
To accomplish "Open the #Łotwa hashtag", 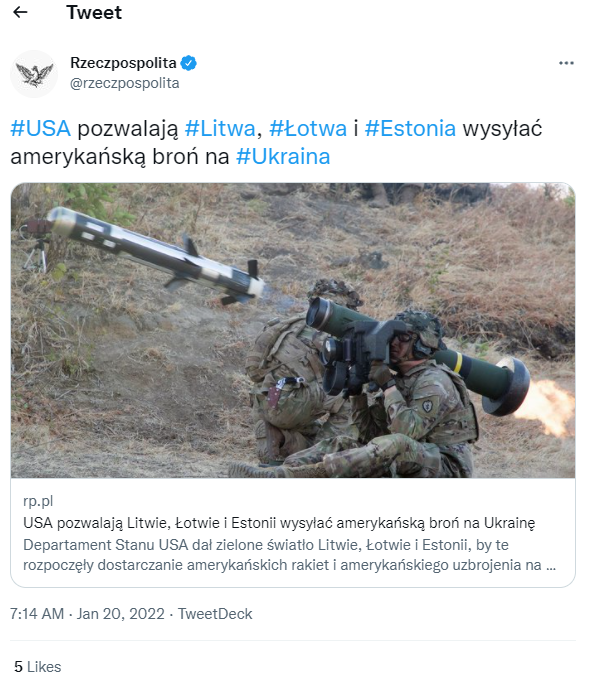I will click(308, 129).
